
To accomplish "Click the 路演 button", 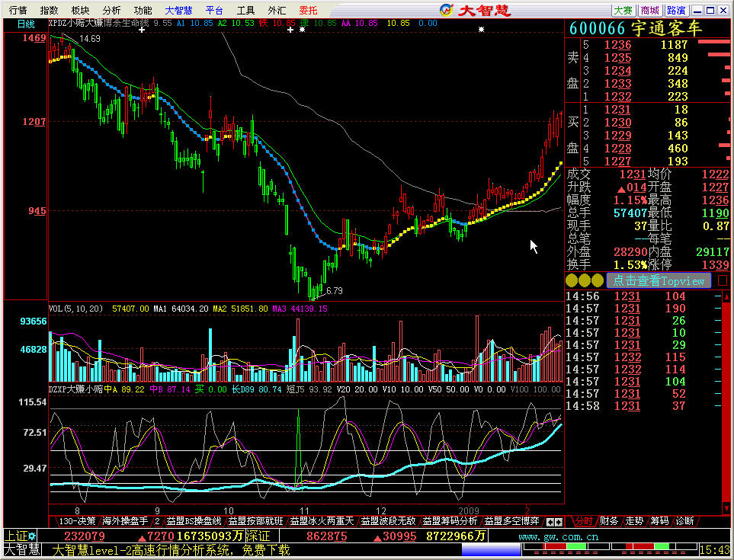I will click(676, 11).
